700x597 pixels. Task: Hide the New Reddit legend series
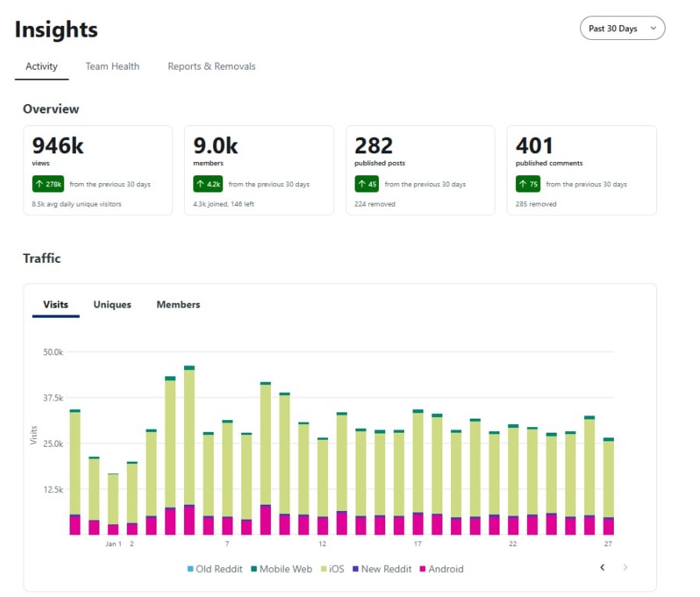[381, 569]
